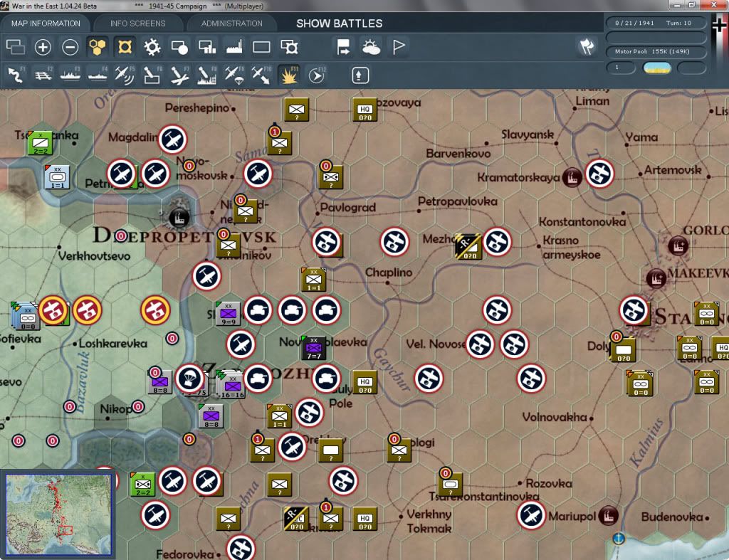The image size is (729, 560).
Task: Select the purple 9=9 unit counter
Action: coord(228,313)
